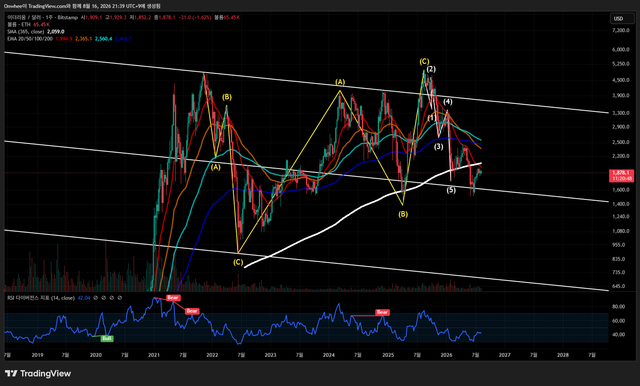The height and width of the screenshot is (386, 640).
Task: Select the volume ETH legend row
Action: [28, 24]
